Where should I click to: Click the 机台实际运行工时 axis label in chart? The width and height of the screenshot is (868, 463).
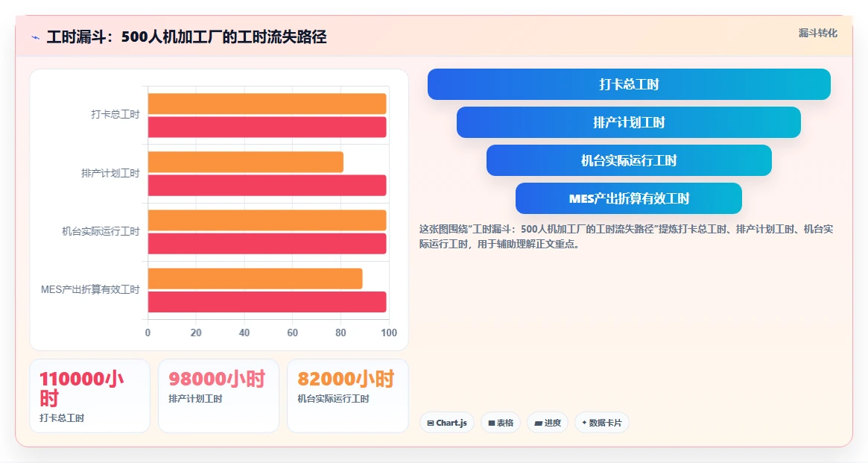pyautogui.click(x=101, y=231)
